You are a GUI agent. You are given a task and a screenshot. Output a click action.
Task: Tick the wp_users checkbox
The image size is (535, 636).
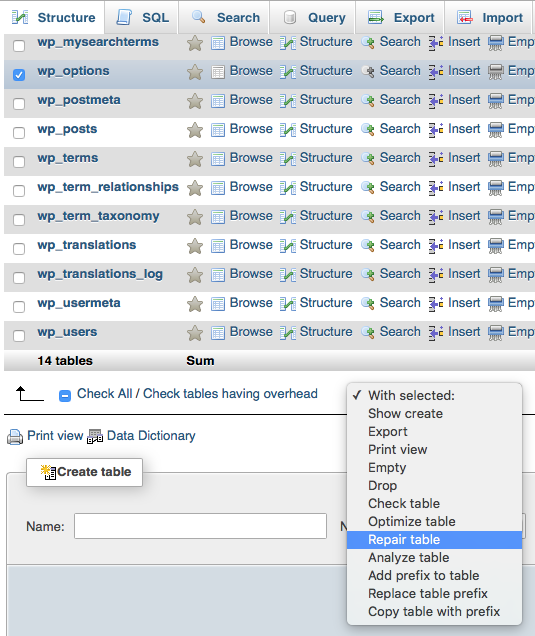tap(19, 336)
